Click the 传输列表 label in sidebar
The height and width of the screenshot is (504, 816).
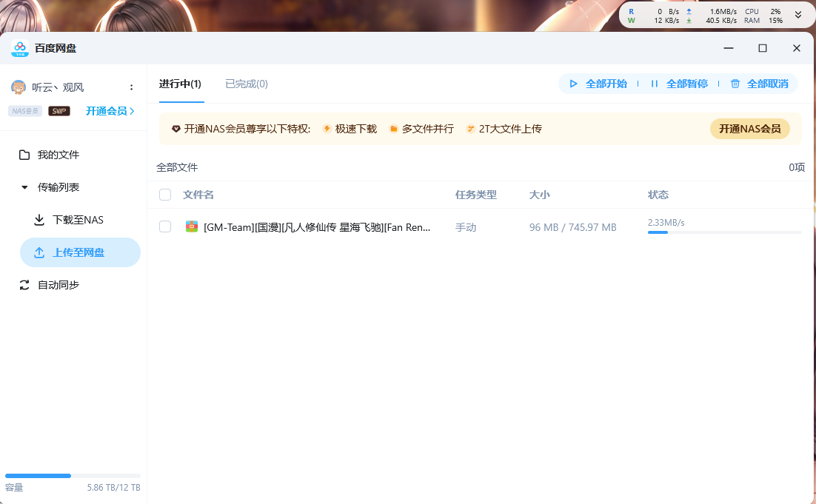point(58,187)
